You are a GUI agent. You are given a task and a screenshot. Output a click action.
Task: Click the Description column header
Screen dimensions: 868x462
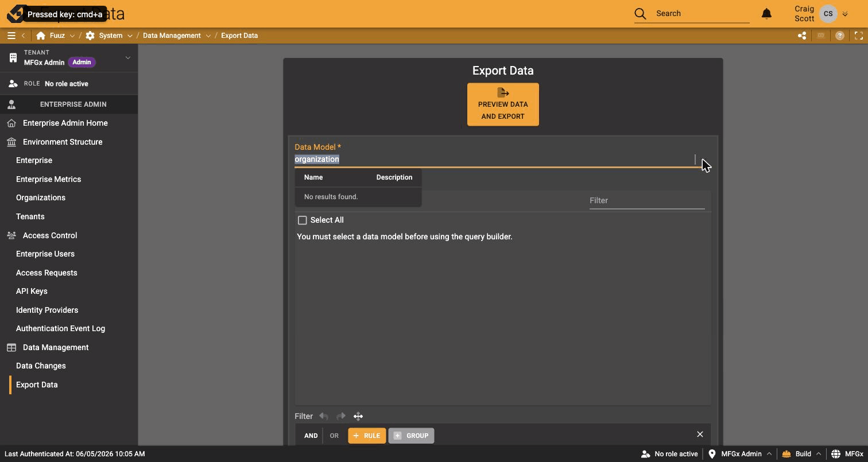point(394,177)
